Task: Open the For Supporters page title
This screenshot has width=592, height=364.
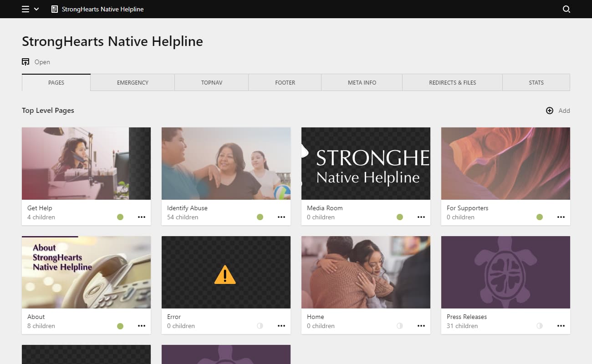Action: tap(468, 208)
